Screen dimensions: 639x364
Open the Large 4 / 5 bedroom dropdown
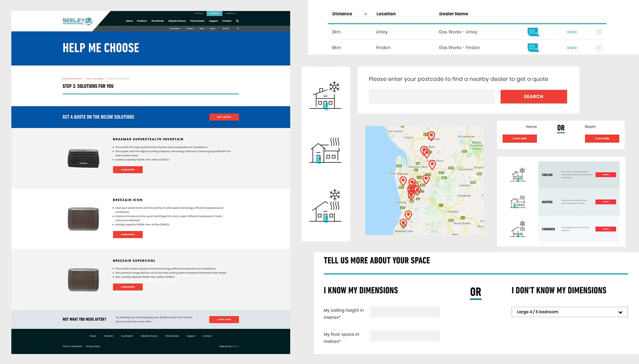click(x=569, y=312)
